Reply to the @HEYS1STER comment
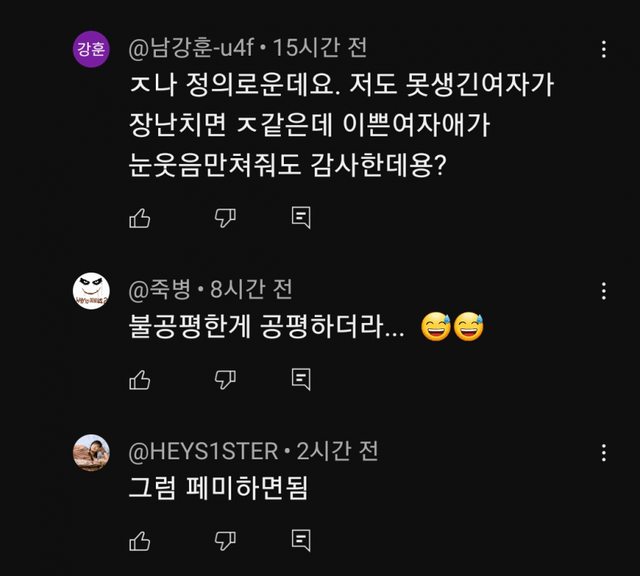This screenshot has height=576, width=640. 301,541
